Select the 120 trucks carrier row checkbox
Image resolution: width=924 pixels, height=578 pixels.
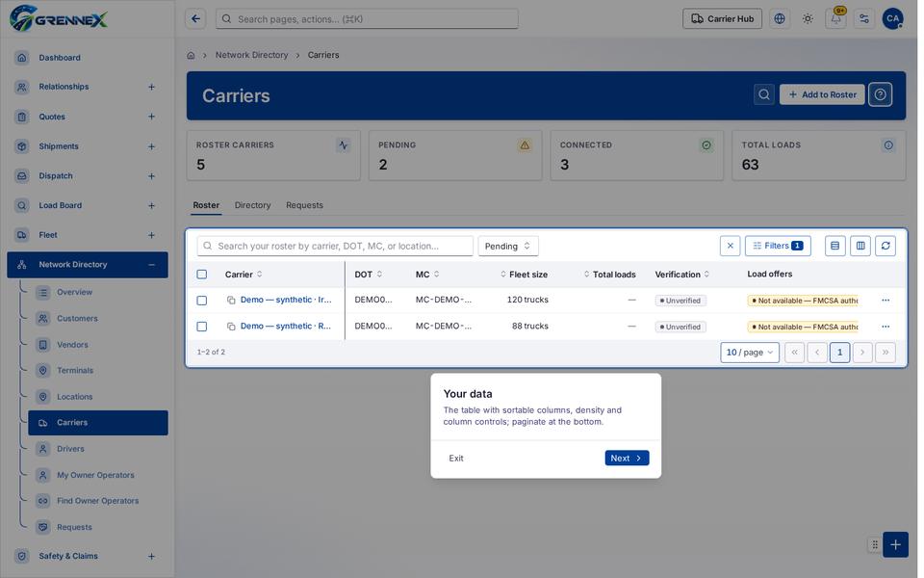pyautogui.click(x=202, y=301)
